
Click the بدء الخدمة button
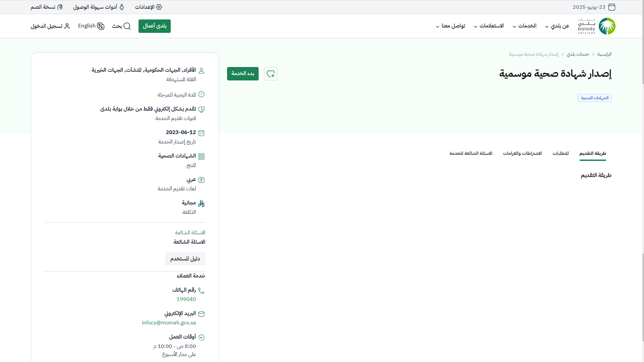[243, 74]
